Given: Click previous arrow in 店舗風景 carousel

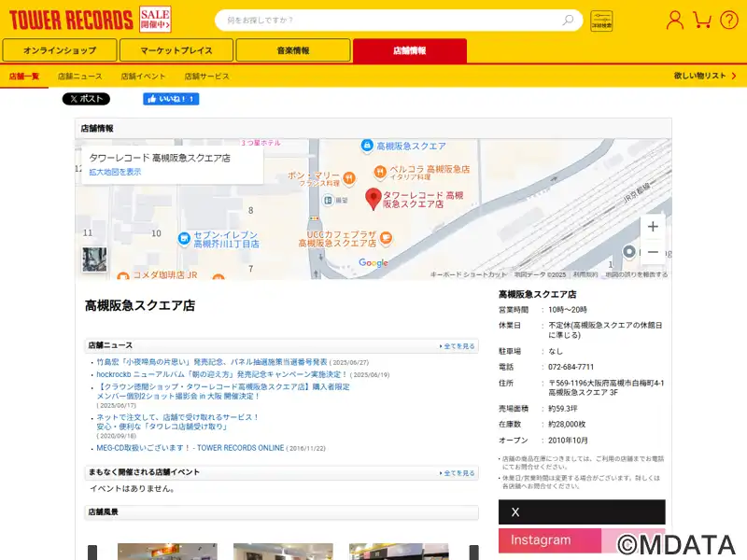Looking at the screenshot, I should 92,553.
